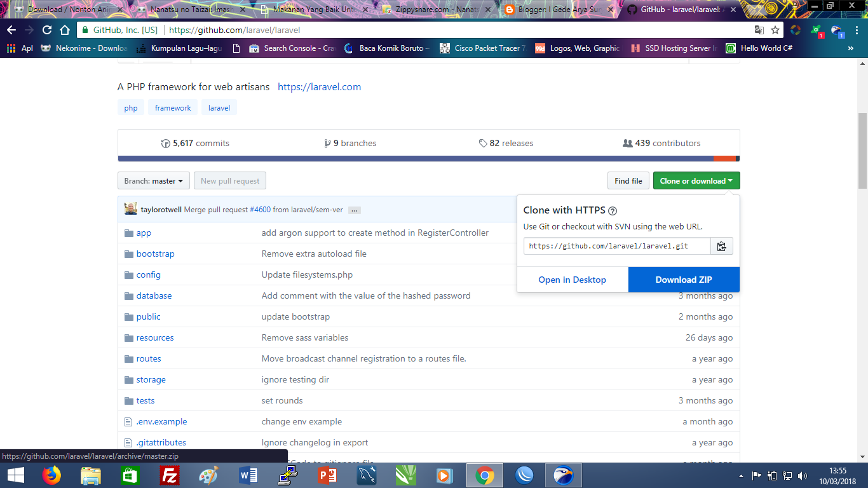Open the laravel topic tag

click(x=219, y=108)
